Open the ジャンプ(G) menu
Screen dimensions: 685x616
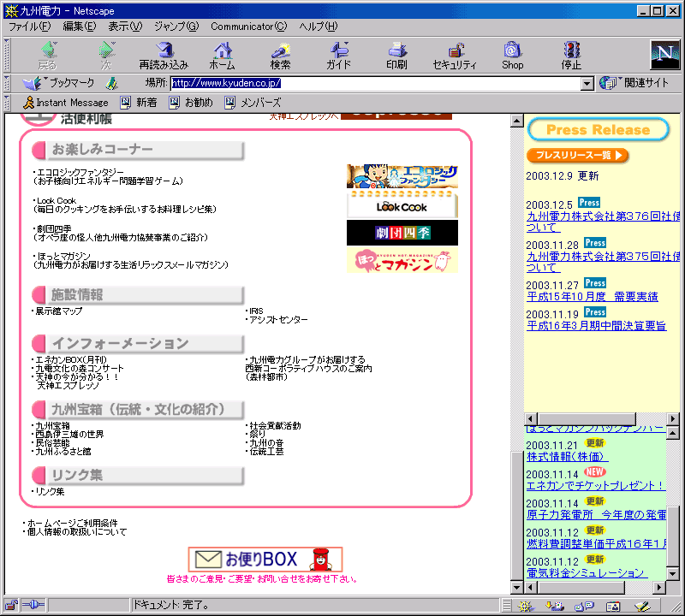coord(176,27)
